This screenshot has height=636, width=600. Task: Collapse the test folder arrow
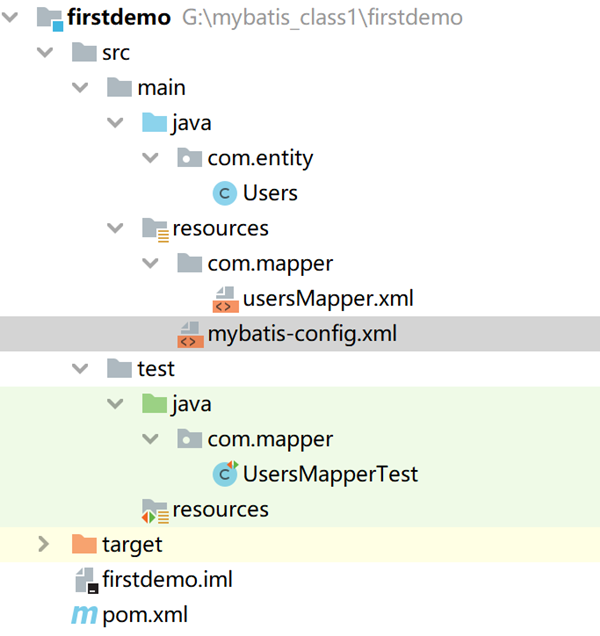pyautogui.click(x=79, y=369)
